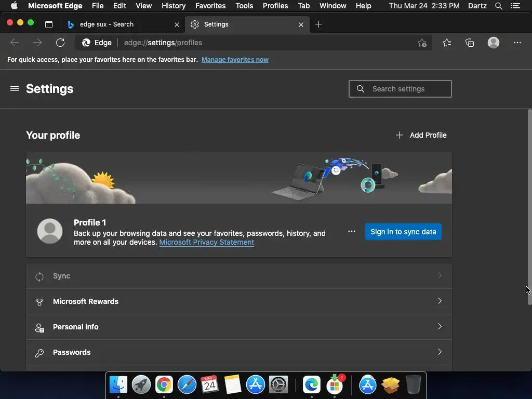
Task: Open a new tab with plus button
Action: pyautogui.click(x=318, y=24)
